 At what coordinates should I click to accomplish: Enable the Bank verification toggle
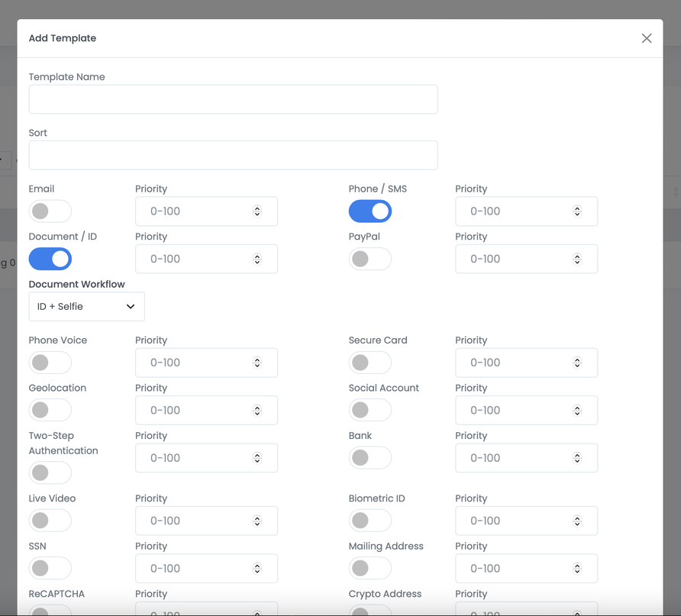tap(370, 458)
